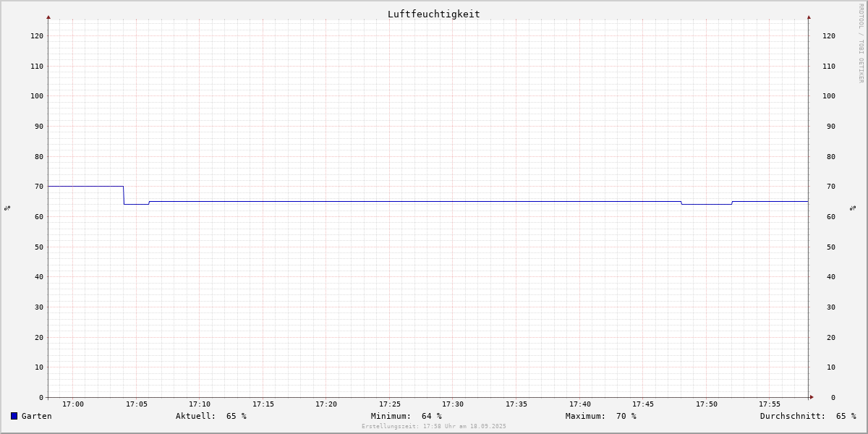Click the line's 64 % dip near 17:05
The image size is (868, 434).
137,204
